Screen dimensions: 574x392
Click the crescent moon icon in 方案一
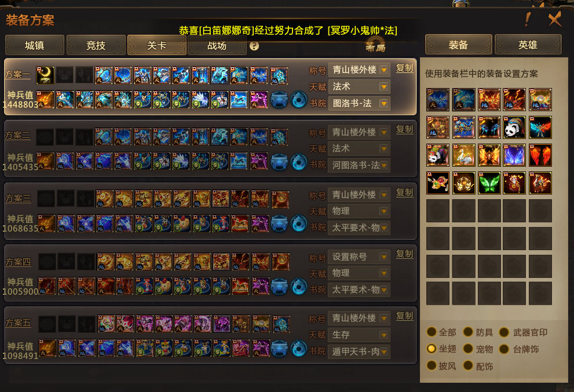pos(45,75)
